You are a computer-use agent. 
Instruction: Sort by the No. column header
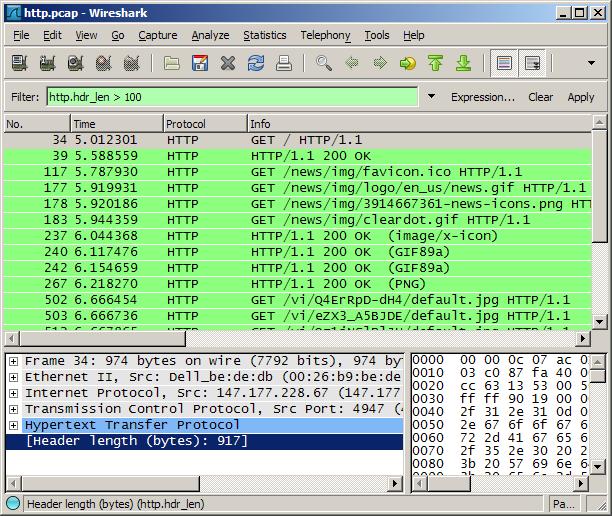coord(37,124)
